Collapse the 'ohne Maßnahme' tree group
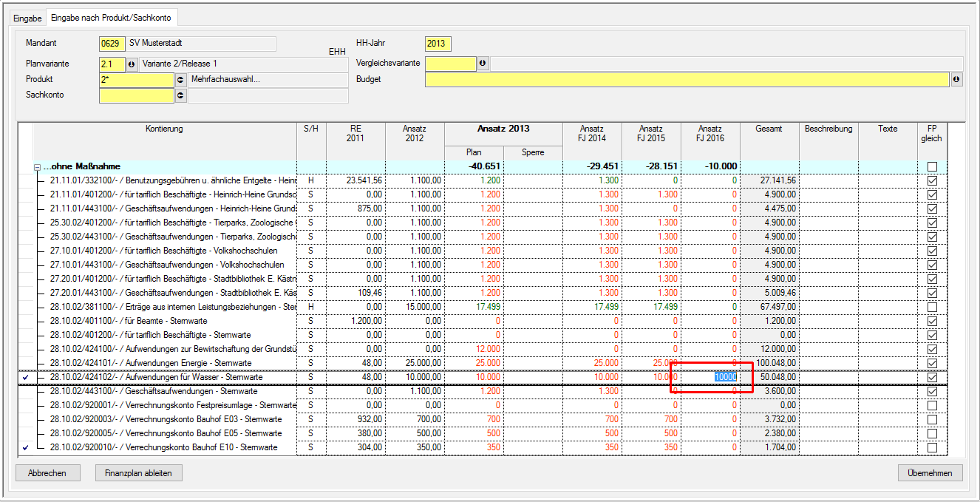Image resolution: width=980 pixels, height=502 pixels. [x=37, y=167]
